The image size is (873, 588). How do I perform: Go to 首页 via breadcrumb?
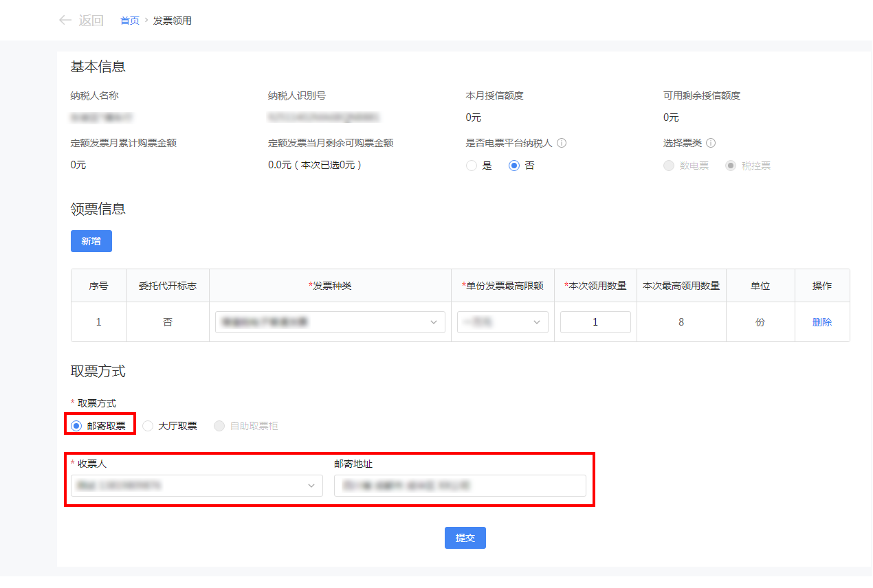click(130, 21)
